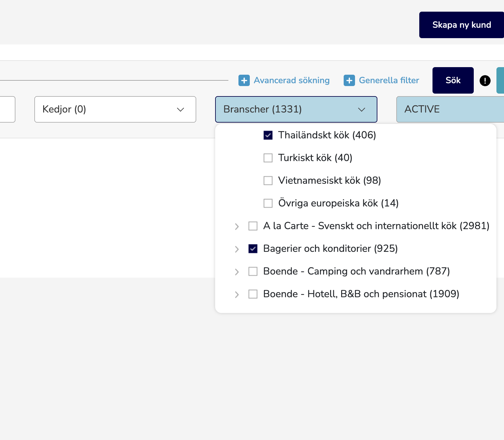Click the Vietnamesiskt kök (98) label
Viewport: 504px width, 440px height.
[x=329, y=181]
